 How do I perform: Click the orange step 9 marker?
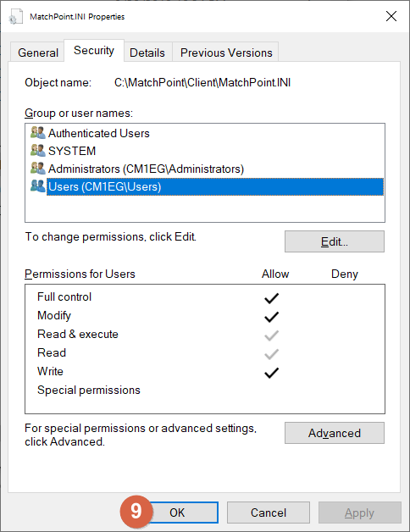click(136, 512)
